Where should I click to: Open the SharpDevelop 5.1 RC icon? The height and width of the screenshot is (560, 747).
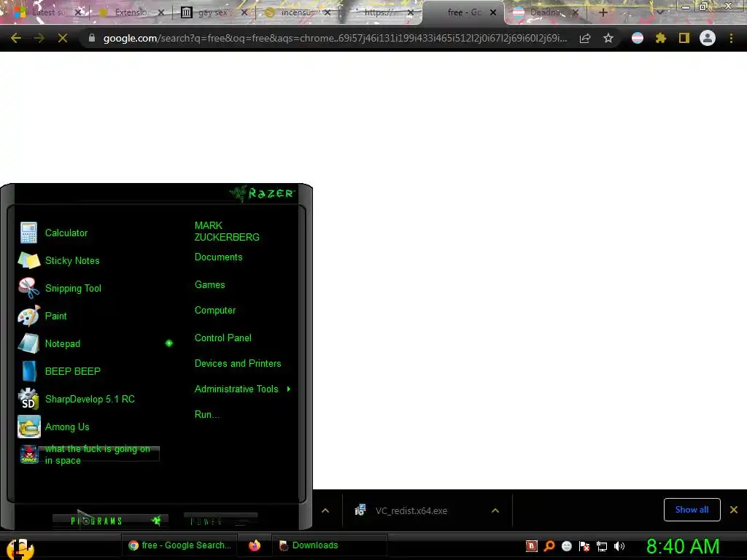click(x=28, y=399)
